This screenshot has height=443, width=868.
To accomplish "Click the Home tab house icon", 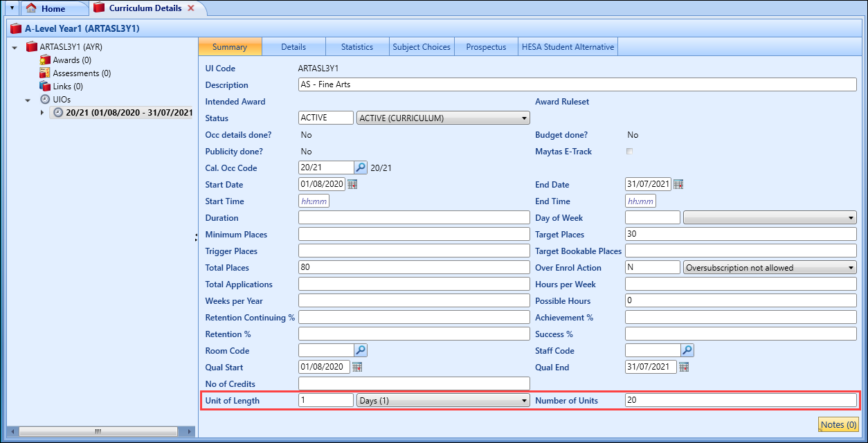I will coord(31,8).
